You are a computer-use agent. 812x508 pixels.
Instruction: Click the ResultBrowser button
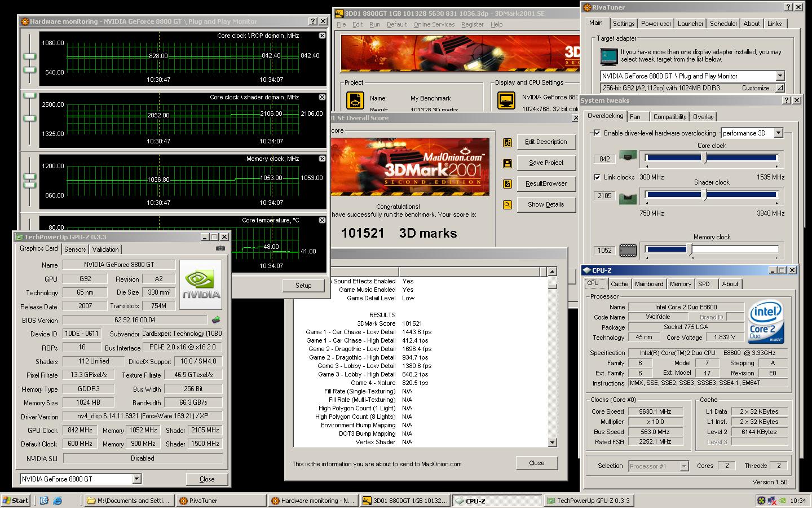(546, 183)
